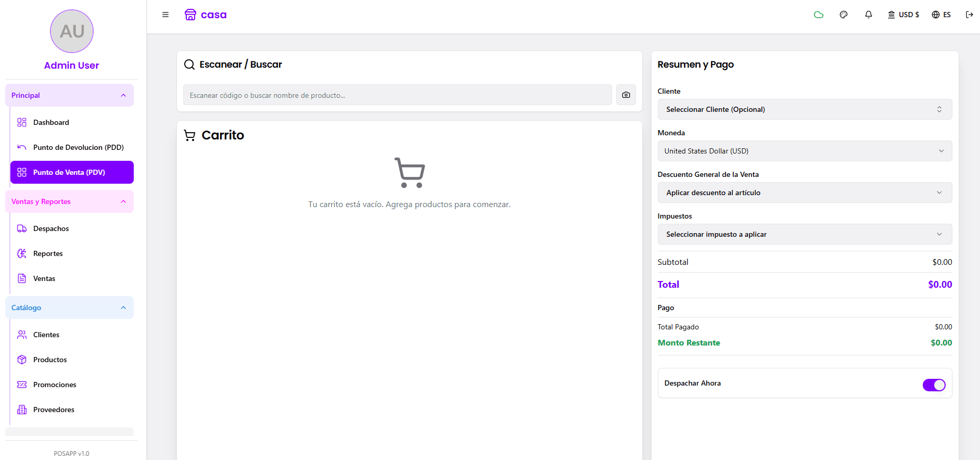Viewport: 980px width, 460px height.
Task: Click the Admin User avatar
Action: click(x=72, y=31)
